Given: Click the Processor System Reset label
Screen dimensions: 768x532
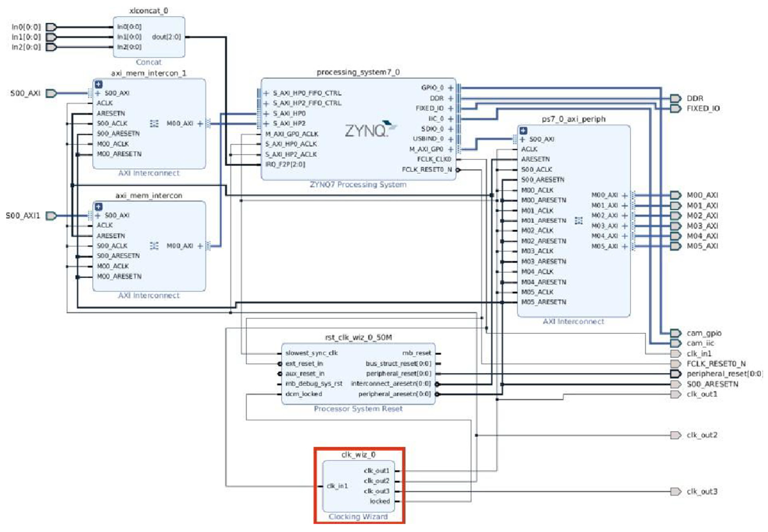Looking at the screenshot, I should click(x=358, y=409).
